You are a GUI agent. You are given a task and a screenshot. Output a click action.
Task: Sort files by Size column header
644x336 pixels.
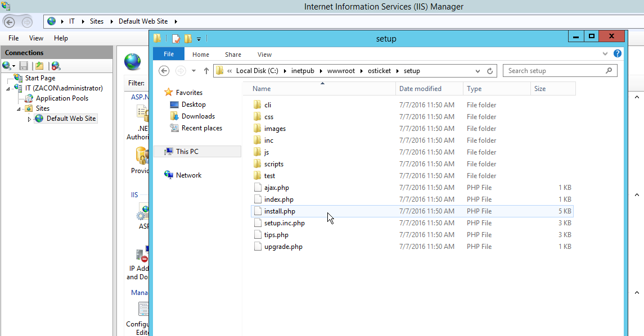click(553, 89)
